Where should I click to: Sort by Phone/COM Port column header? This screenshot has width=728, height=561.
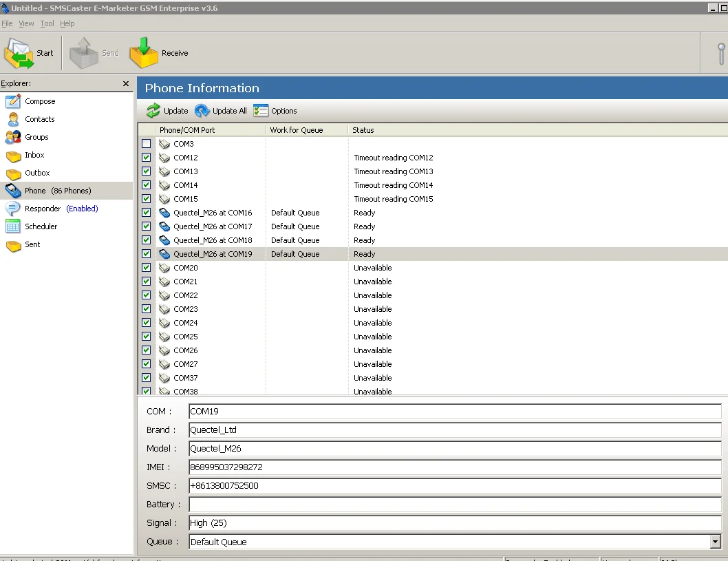coord(187,130)
